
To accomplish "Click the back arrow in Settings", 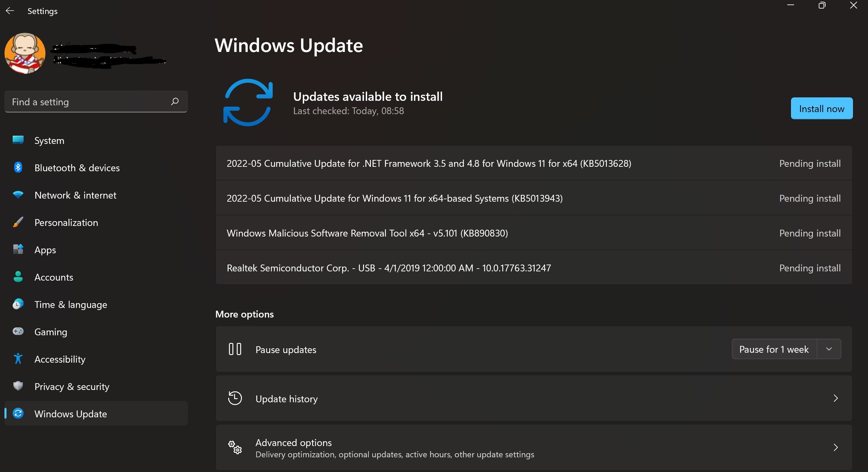I will pos(10,11).
